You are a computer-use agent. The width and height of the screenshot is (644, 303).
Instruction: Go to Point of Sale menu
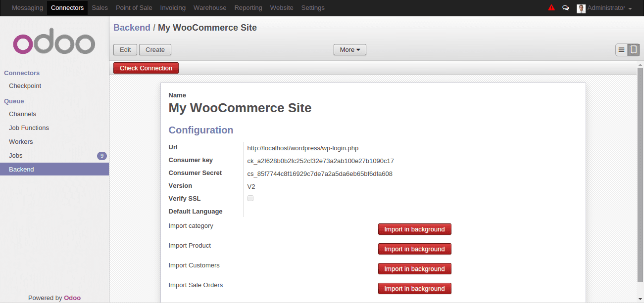[134, 8]
